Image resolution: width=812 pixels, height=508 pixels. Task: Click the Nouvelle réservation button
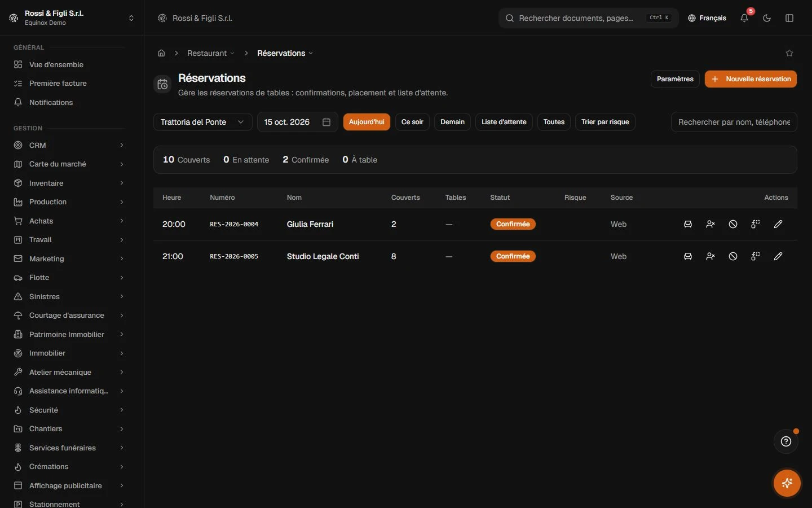pyautogui.click(x=751, y=79)
